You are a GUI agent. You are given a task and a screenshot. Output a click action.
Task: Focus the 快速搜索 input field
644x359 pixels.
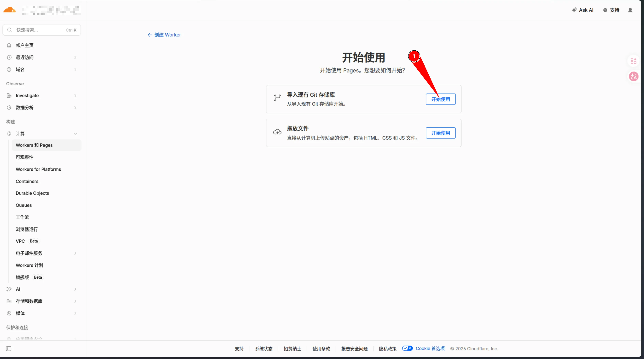click(x=41, y=30)
